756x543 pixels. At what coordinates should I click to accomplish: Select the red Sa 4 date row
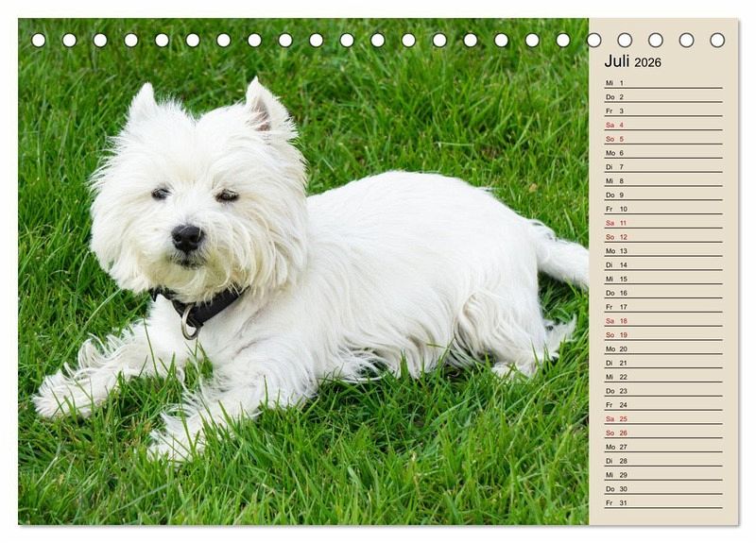click(661, 125)
